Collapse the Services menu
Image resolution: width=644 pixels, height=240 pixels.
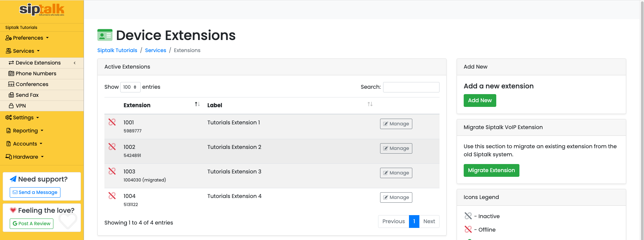[x=23, y=51]
